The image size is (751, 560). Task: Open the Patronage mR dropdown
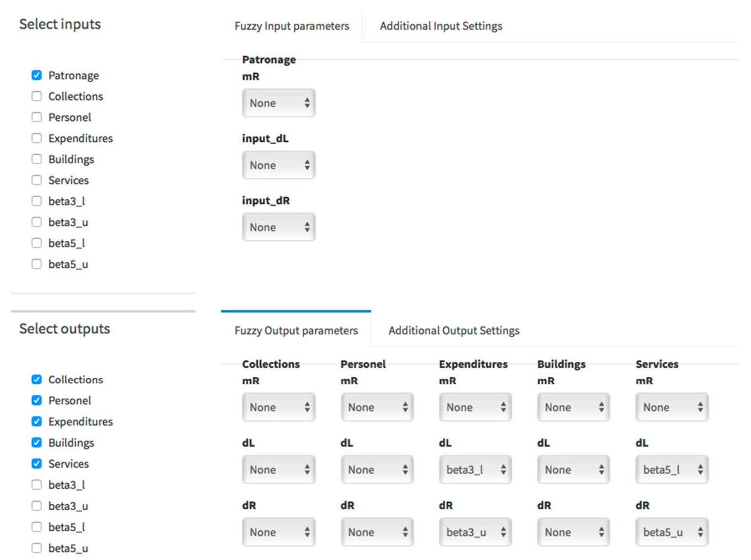(x=278, y=103)
